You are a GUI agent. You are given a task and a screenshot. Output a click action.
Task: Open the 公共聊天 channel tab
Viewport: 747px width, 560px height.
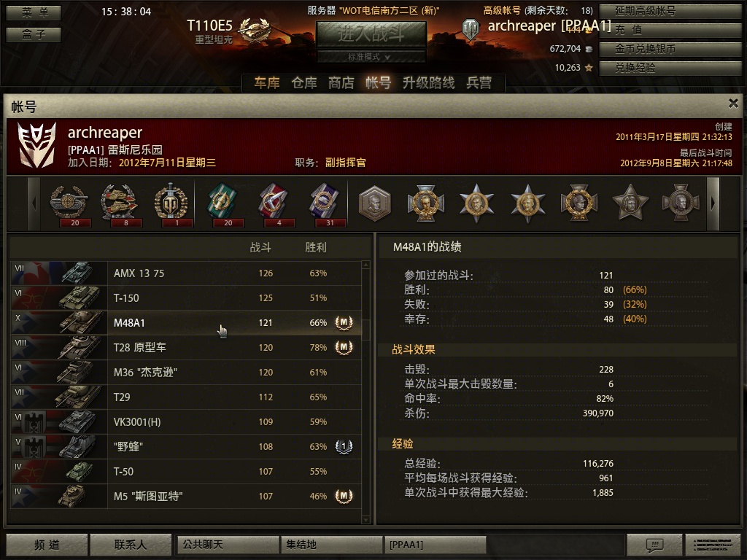point(228,544)
